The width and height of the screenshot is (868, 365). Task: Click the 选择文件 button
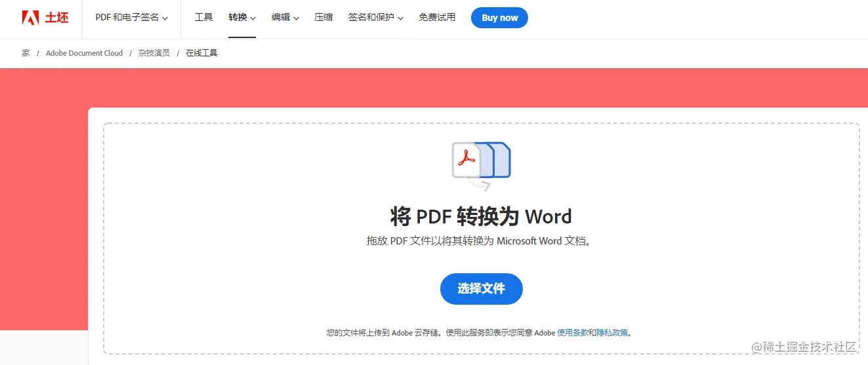point(482,289)
